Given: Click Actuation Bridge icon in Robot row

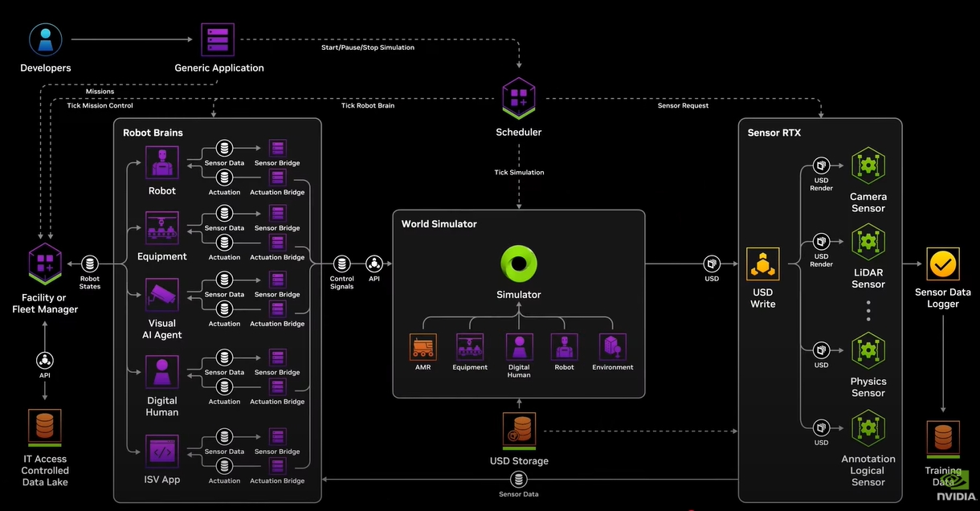Looking at the screenshot, I should pyautogui.click(x=277, y=178).
